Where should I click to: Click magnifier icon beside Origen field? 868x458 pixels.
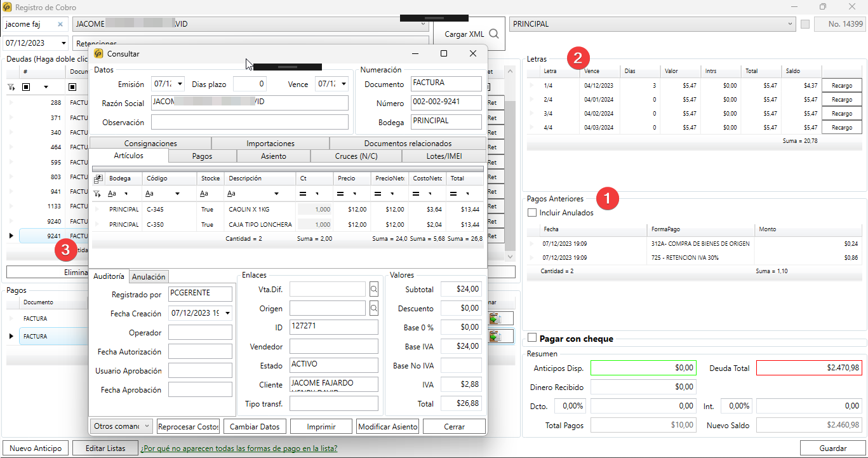(x=374, y=308)
